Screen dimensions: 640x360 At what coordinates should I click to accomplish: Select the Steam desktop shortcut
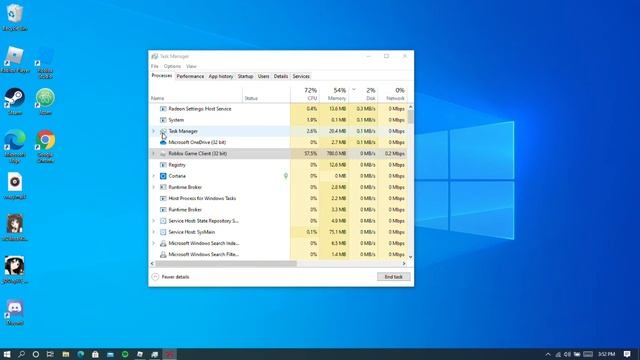[15, 102]
